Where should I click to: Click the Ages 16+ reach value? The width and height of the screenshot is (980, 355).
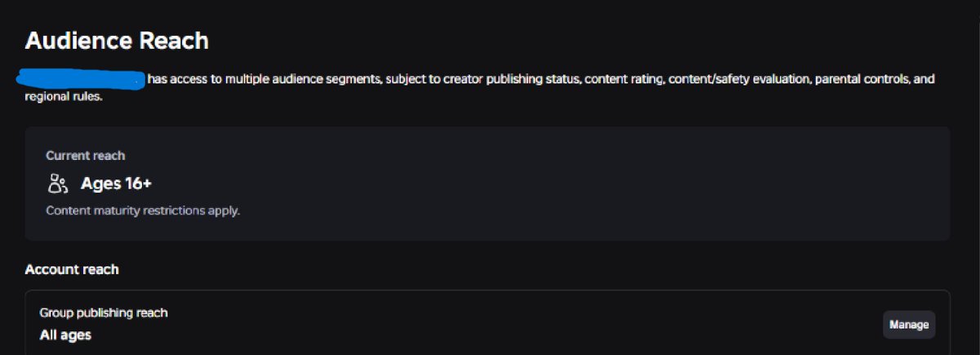[116, 184]
